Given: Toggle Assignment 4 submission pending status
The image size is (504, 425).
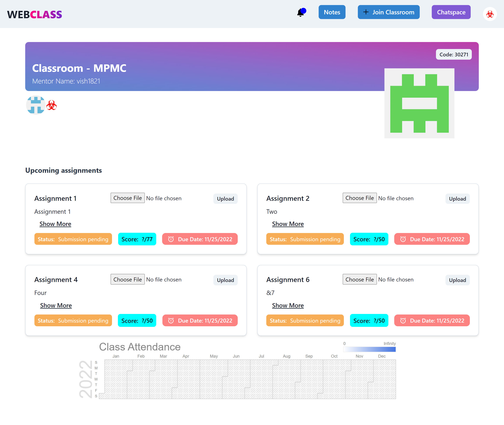Looking at the screenshot, I should 73,321.
